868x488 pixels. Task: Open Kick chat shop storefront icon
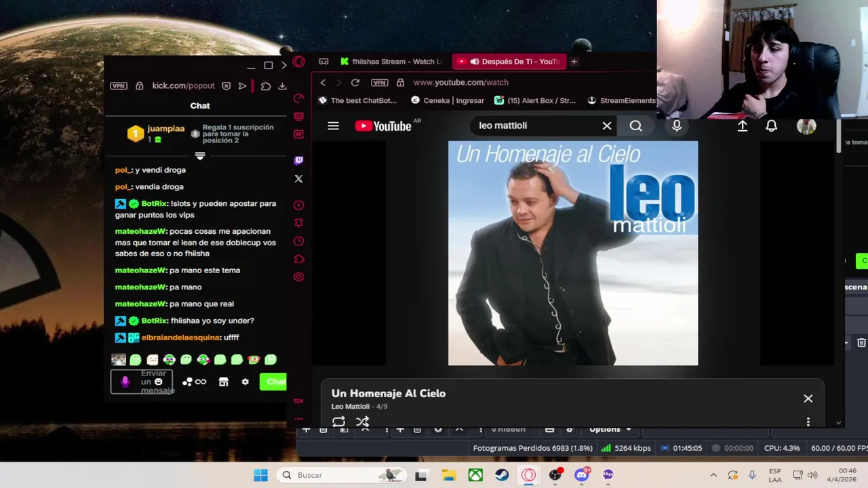pos(224,382)
